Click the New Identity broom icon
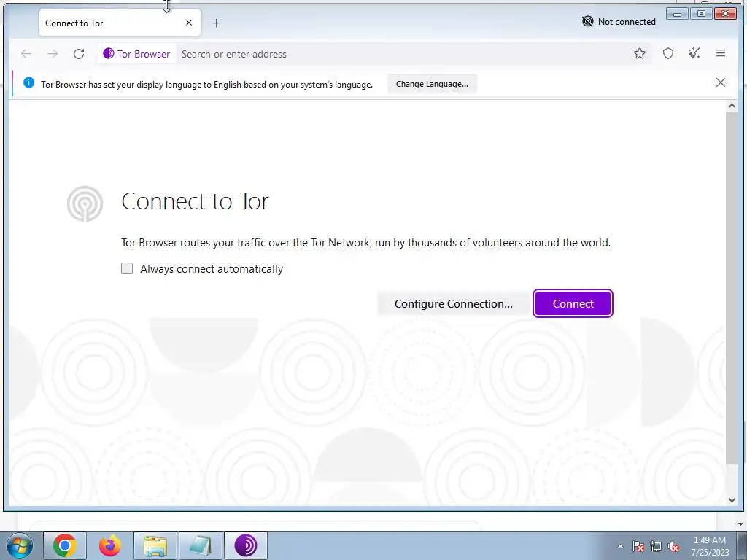The image size is (747, 560). click(694, 53)
